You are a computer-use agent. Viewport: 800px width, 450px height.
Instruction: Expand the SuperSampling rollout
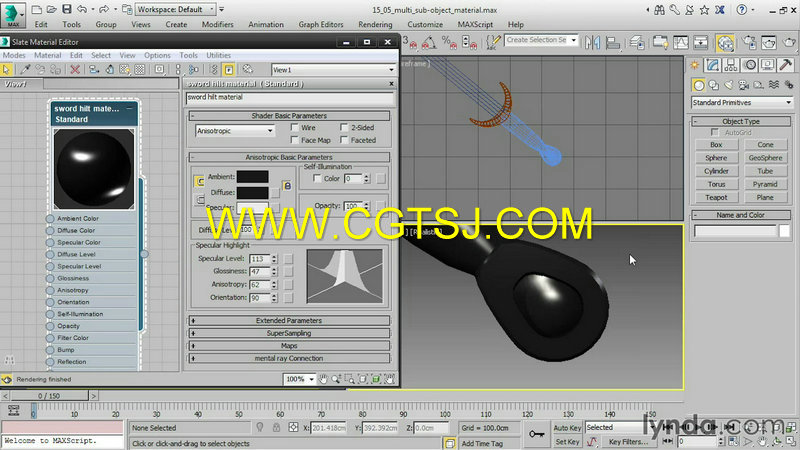[289, 333]
